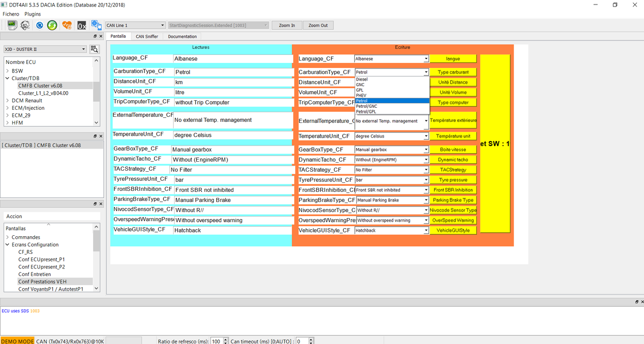Click the Zoom In button
644x344 pixels.
click(287, 25)
